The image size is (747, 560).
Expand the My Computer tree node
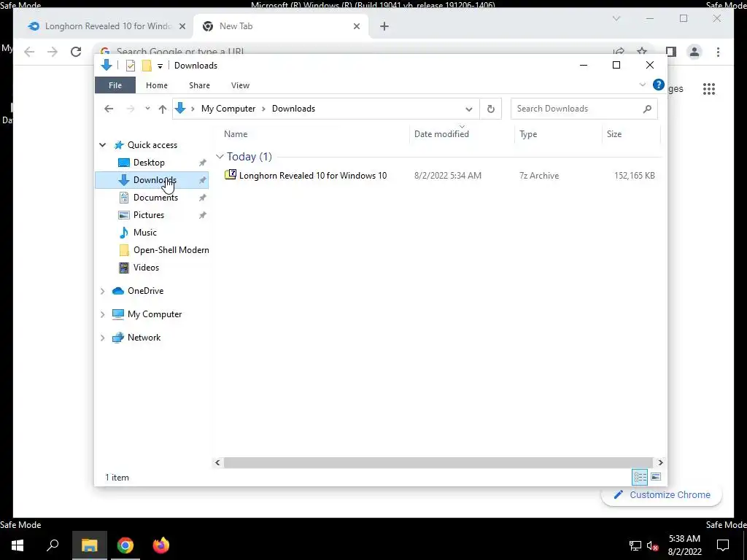[x=102, y=314]
